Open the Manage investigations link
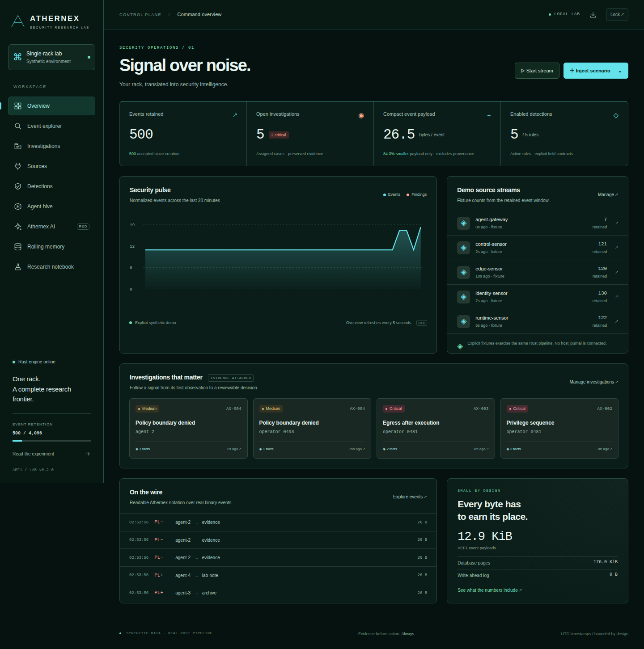This screenshot has height=649, width=644. (x=594, y=382)
